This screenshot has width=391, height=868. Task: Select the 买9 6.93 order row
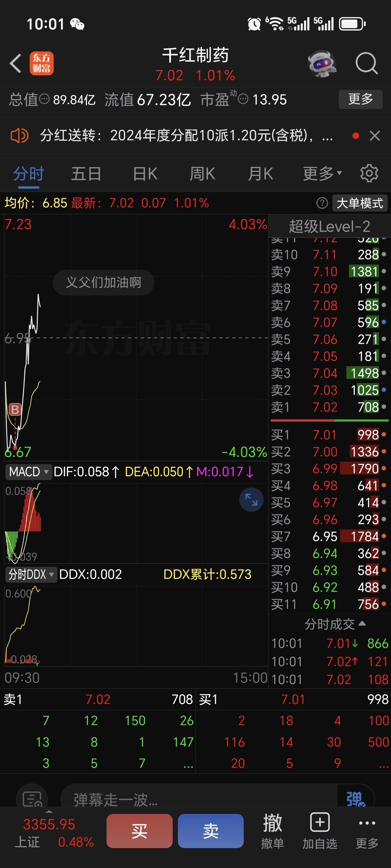point(329,570)
